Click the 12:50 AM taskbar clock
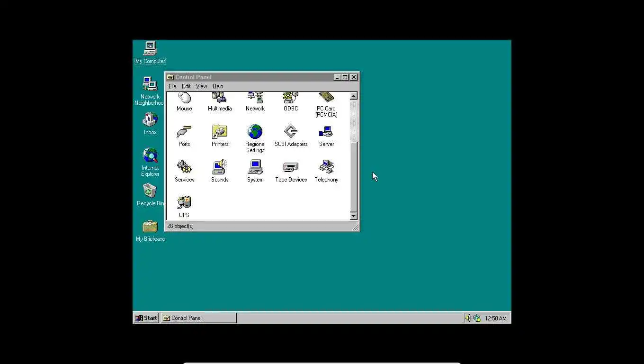644x364 pixels. click(x=495, y=318)
